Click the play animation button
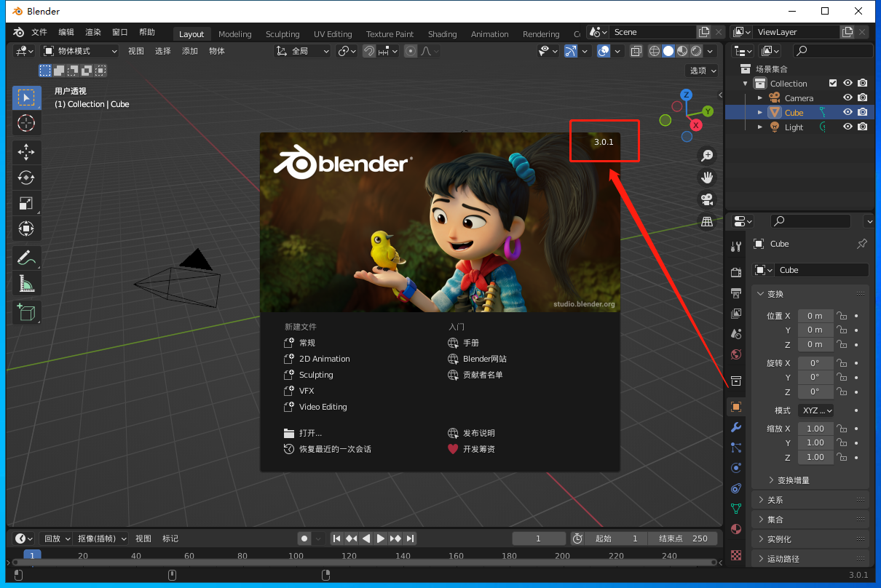The height and width of the screenshot is (588, 881). pyautogui.click(x=380, y=539)
